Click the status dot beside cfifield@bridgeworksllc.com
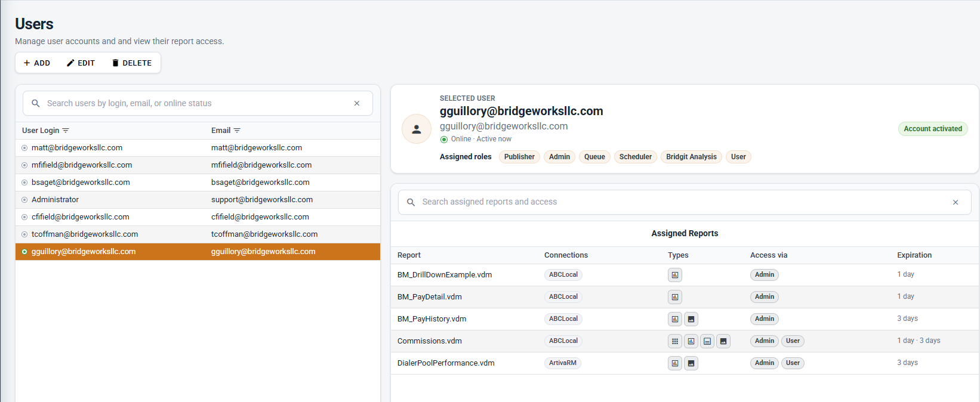Image resolution: width=980 pixels, height=402 pixels. pyautogui.click(x=24, y=217)
